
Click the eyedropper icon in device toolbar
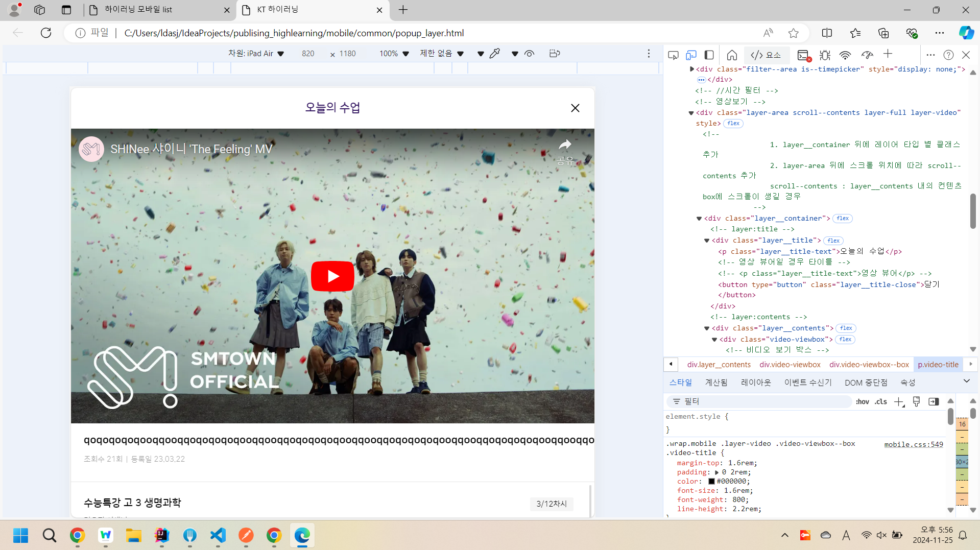coord(494,54)
